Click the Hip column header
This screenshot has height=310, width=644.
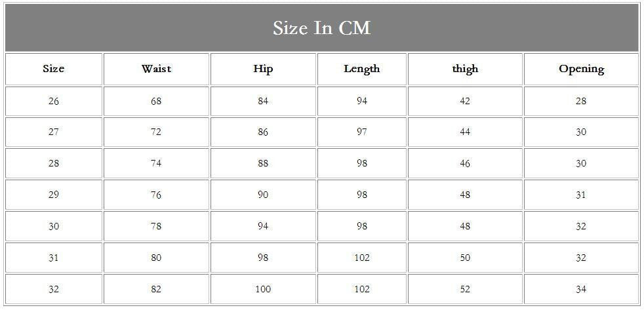[263, 69]
